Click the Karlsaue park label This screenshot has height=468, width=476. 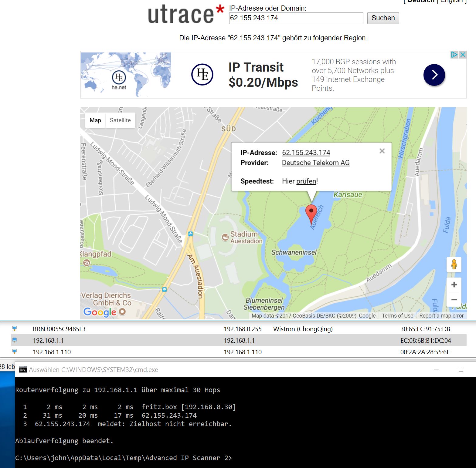point(348,194)
